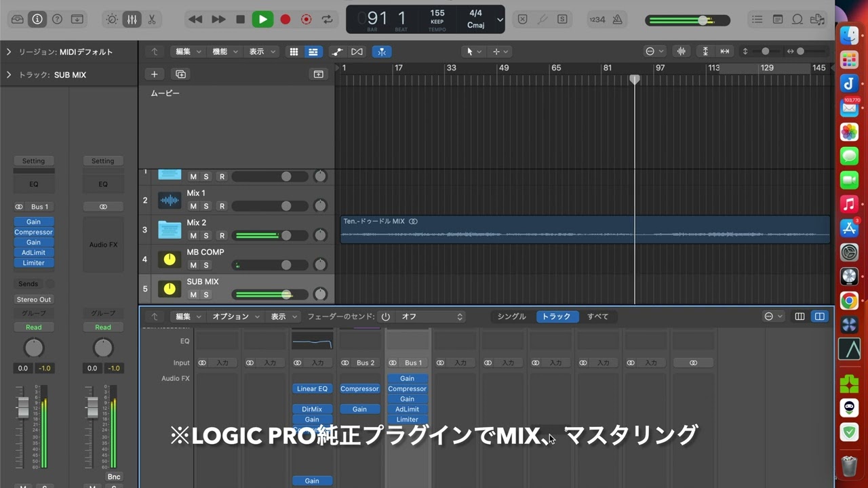
Task: Click the Stop transport button
Action: pos(240,20)
